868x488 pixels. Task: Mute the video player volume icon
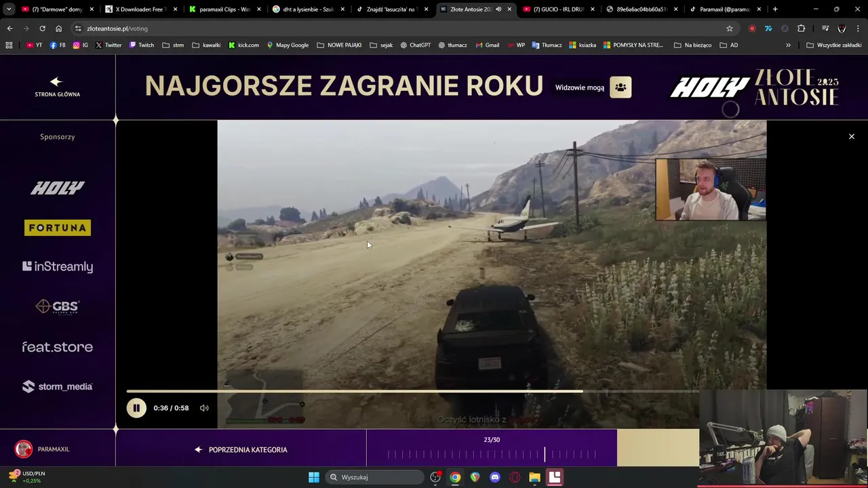[204, 408]
